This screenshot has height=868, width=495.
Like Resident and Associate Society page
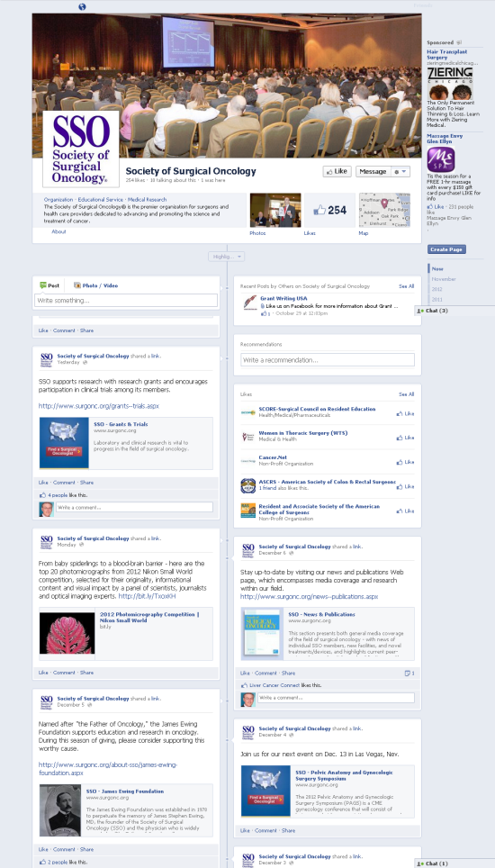(405, 511)
